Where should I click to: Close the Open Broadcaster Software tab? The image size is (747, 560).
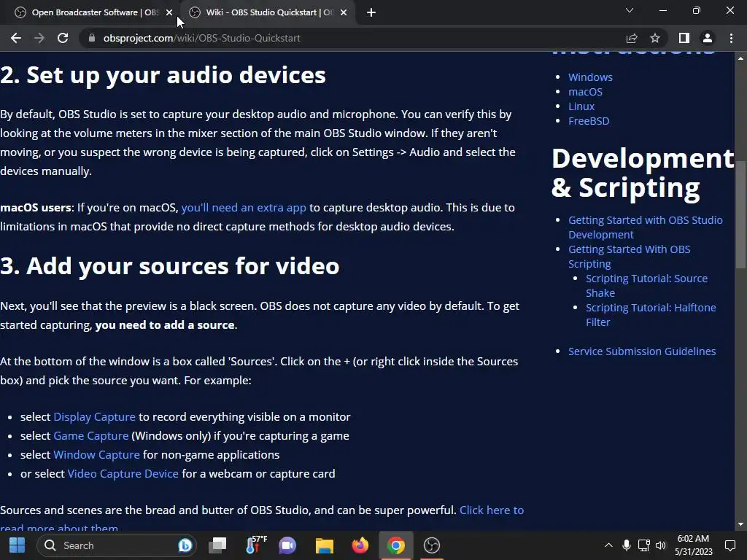[169, 12]
